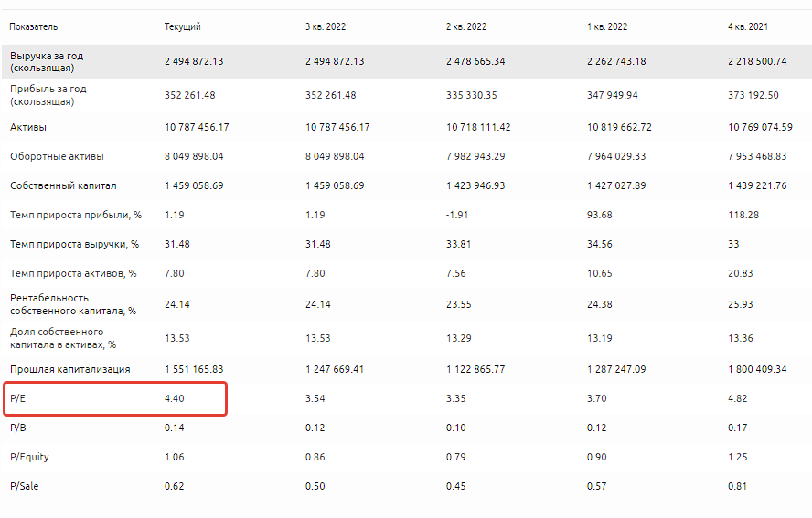The image size is (812, 518).
Task: Select the 'P/Equity' row label
Action: (29, 457)
